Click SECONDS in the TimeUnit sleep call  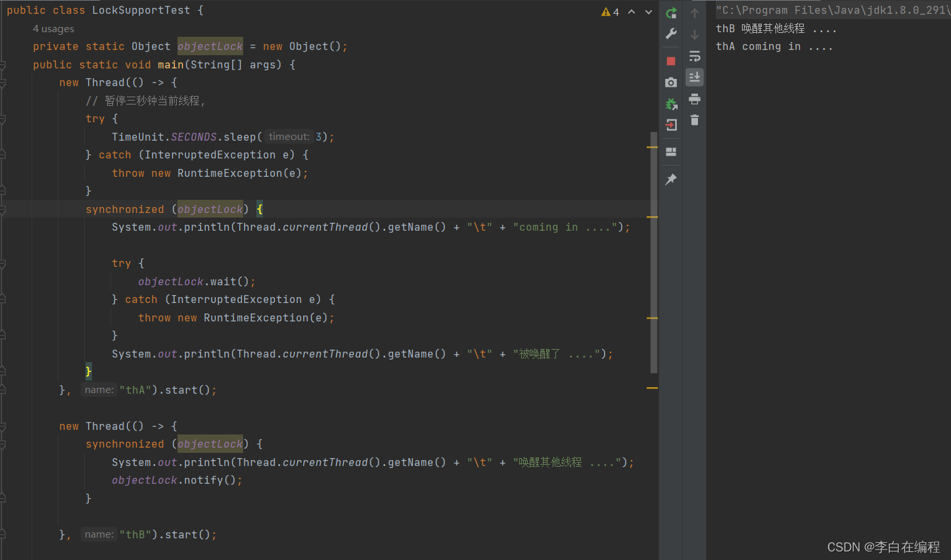(194, 137)
